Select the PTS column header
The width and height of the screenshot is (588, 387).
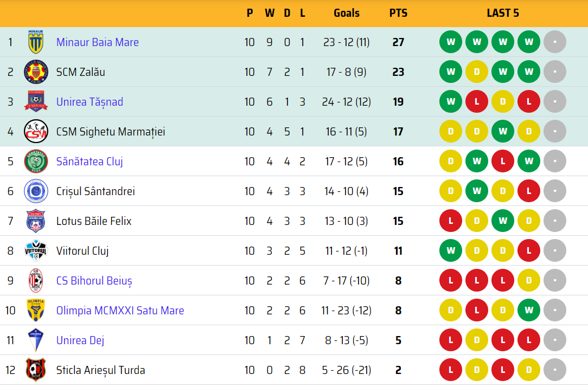point(398,13)
